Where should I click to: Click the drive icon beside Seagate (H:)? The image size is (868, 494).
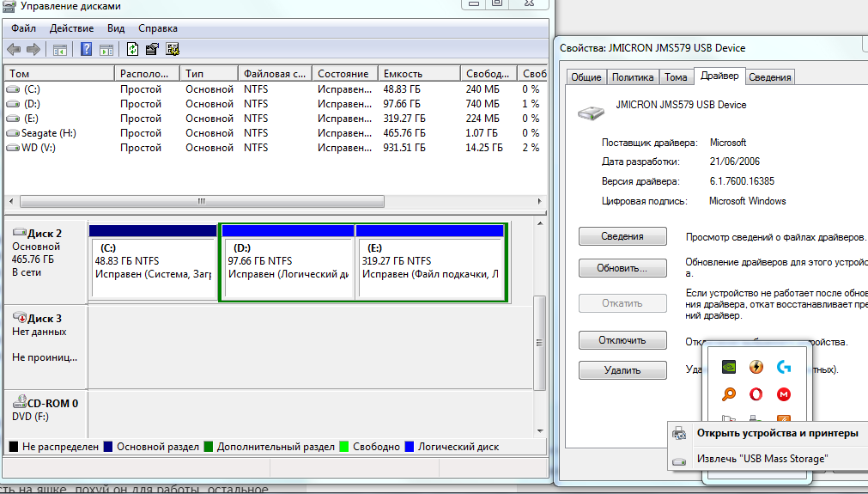(13, 133)
